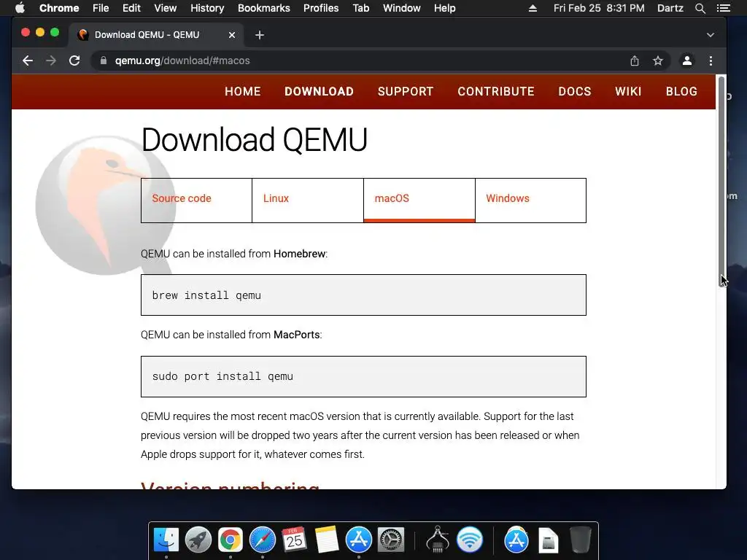Viewport: 747px width, 560px height.
Task: Open Spotlight search in the menu bar
Action: tap(700, 8)
